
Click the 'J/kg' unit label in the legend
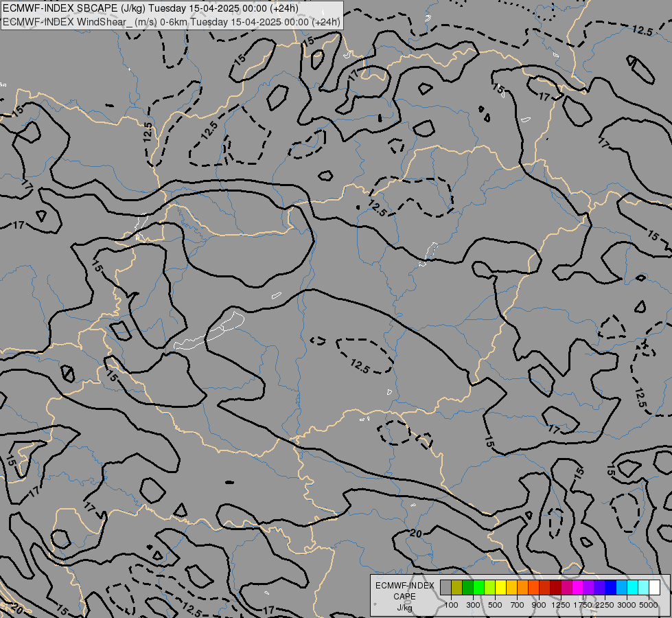[404, 608]
